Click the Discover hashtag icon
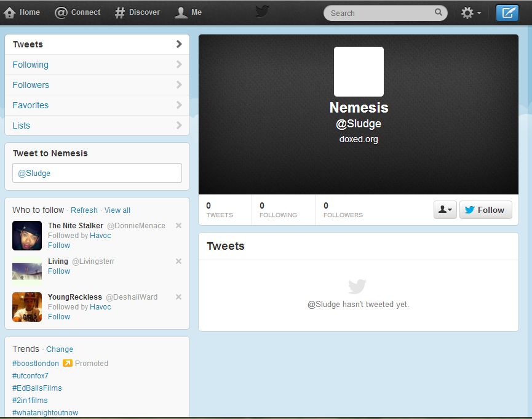The width and height of the screenshot is (532, 419). click(x=120, y=12)
